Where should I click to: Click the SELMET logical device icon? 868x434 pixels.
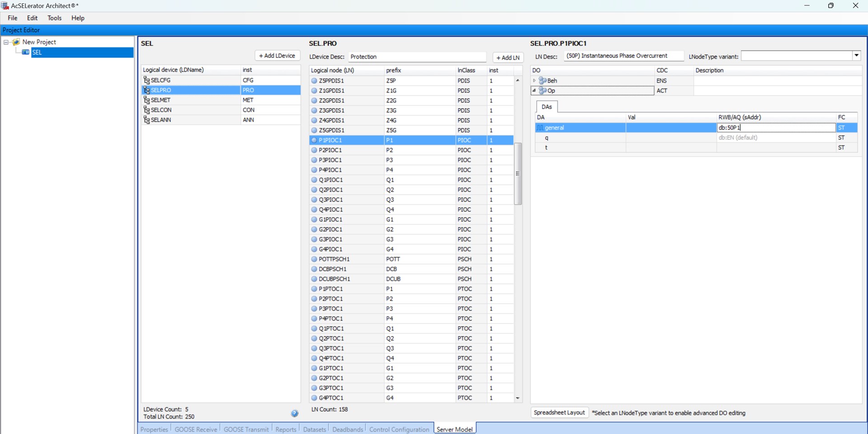tap(146, 100)
